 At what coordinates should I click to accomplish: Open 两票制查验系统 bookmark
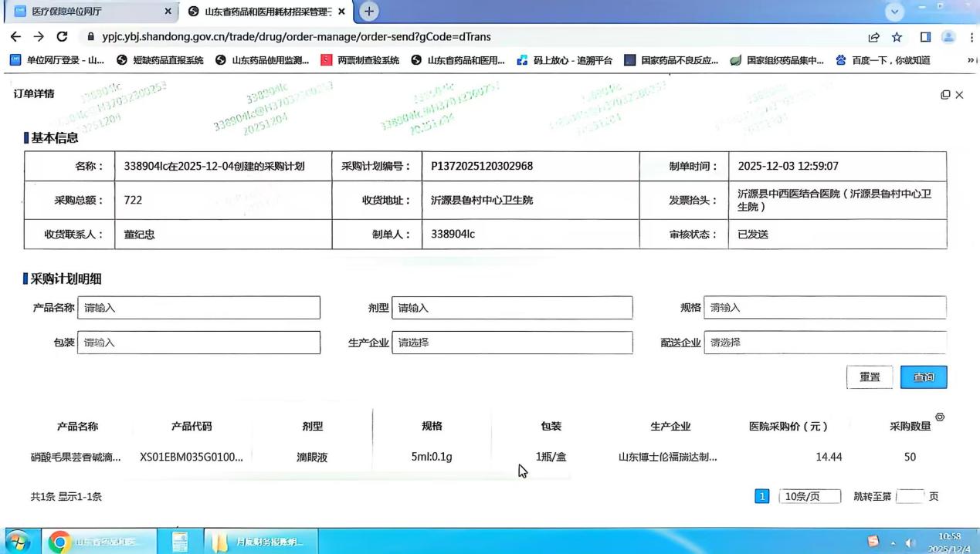point(361,60)
